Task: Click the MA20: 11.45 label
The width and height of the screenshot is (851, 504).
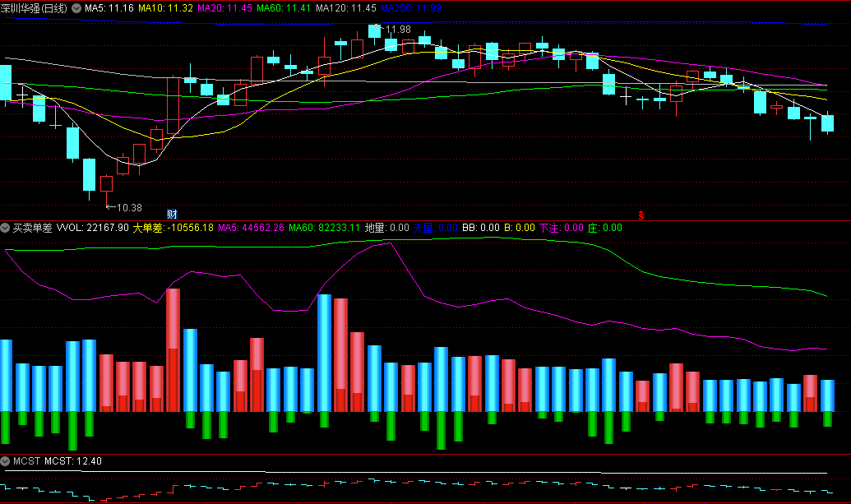Action: point(224,8)
